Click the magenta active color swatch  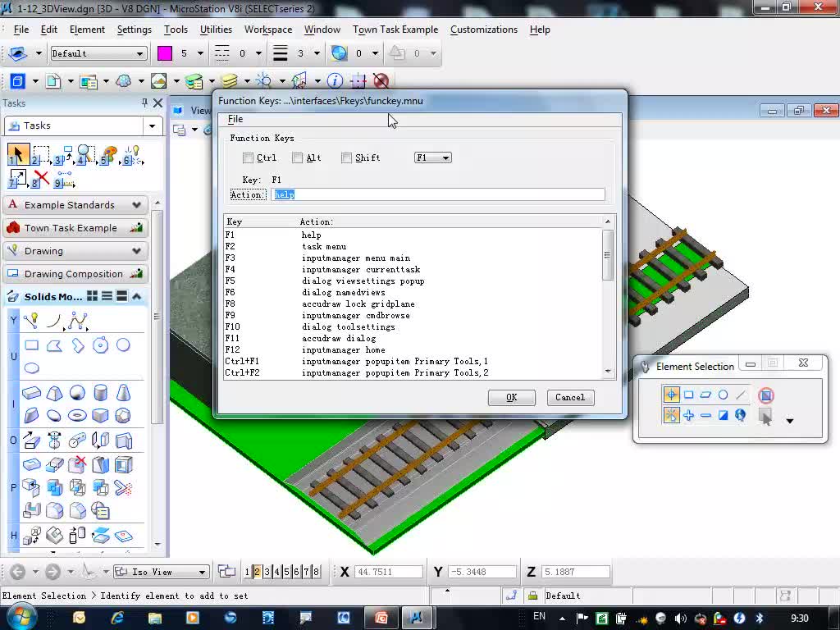(164, 52)
